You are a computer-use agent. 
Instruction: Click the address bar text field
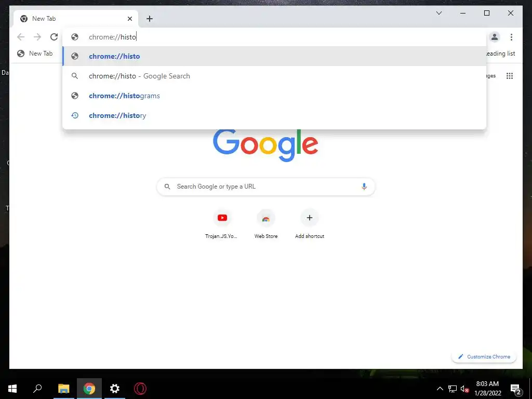tap(274, 37)
